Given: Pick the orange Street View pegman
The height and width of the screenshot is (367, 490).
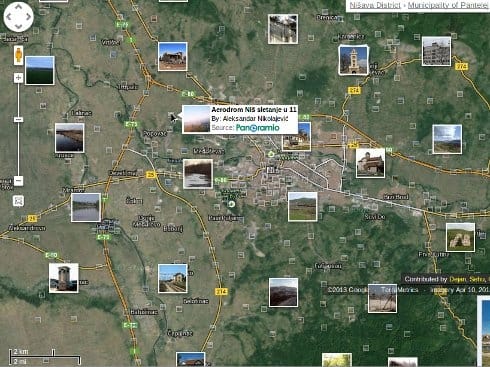Looking at the screenshot, I should point(19,55).
